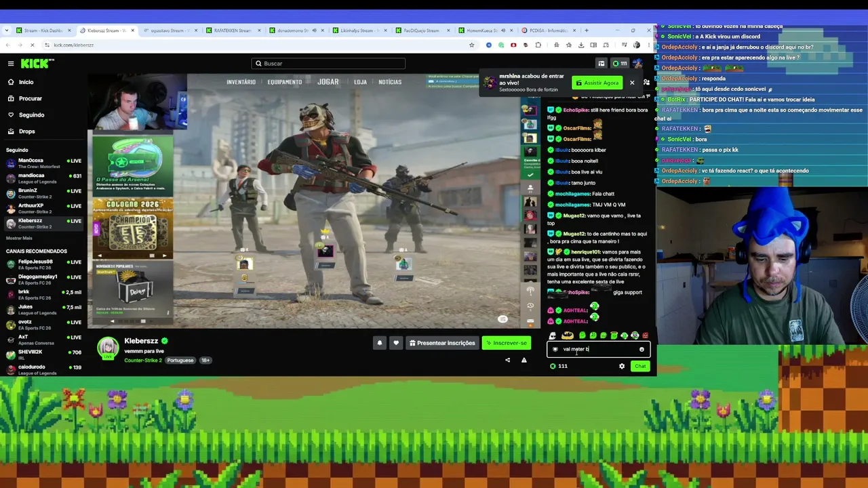868x488 pixels.
Task: Click the green Inscrever-se button
Action: (x=506, y=343)
